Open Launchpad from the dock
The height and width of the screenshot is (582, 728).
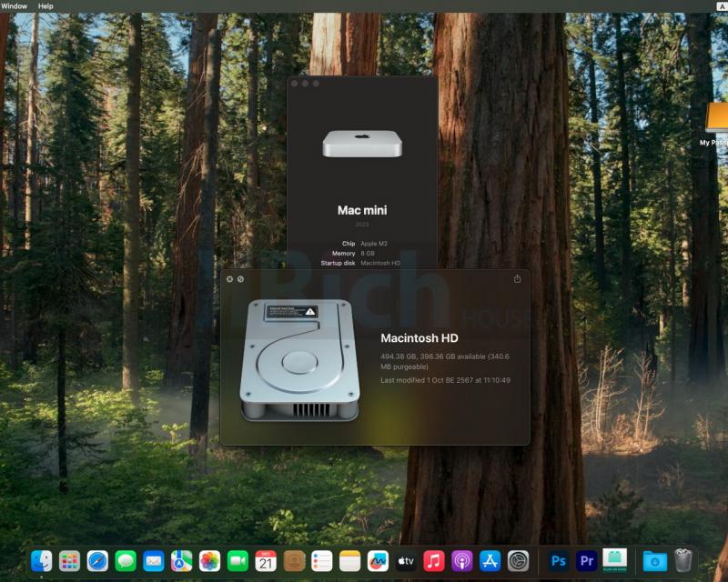point(69,561)
